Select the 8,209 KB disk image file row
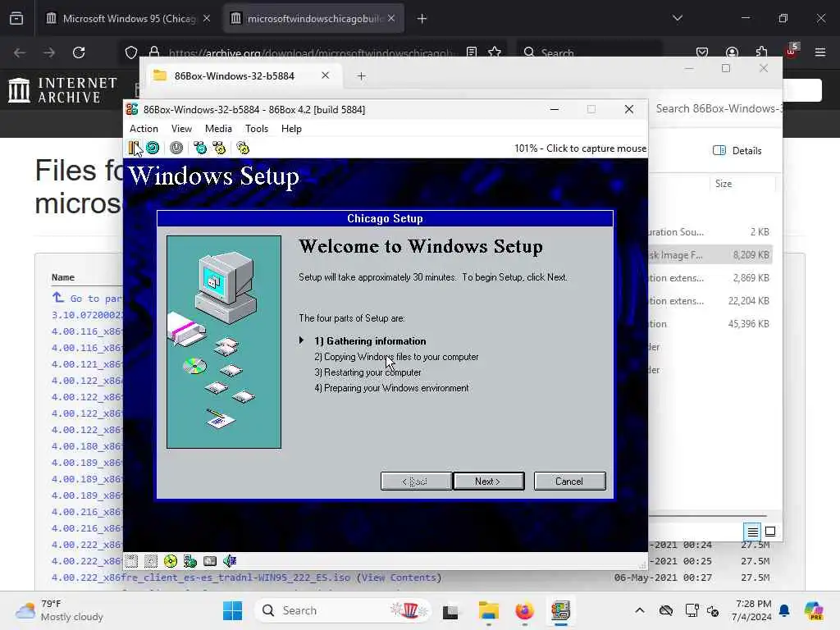Screen dimensions: 840x630 (x=710, y=255)
